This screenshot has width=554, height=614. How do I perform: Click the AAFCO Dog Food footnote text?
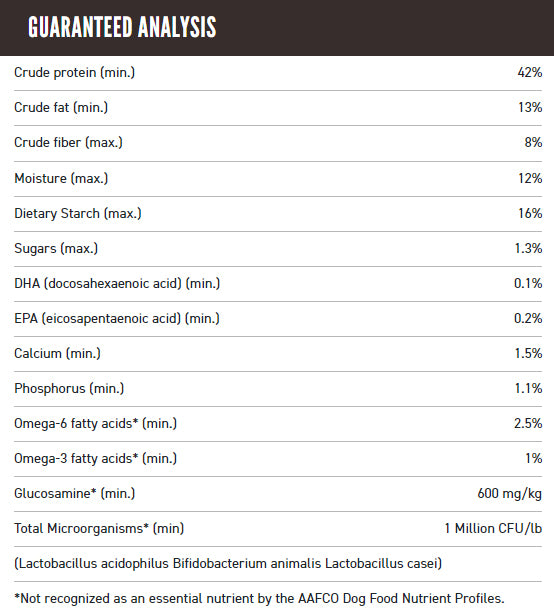click(x=259, y=599)
